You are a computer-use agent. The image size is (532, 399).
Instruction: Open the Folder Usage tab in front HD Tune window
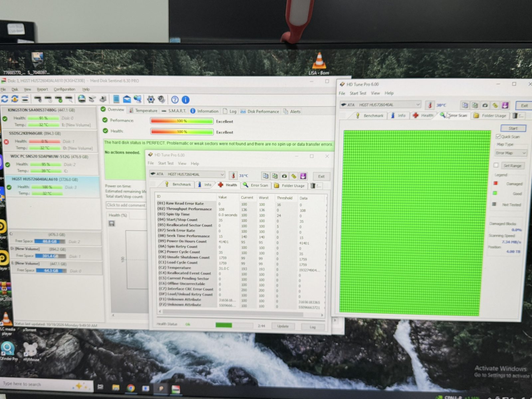pyautogui.click(x=289, y=186)
